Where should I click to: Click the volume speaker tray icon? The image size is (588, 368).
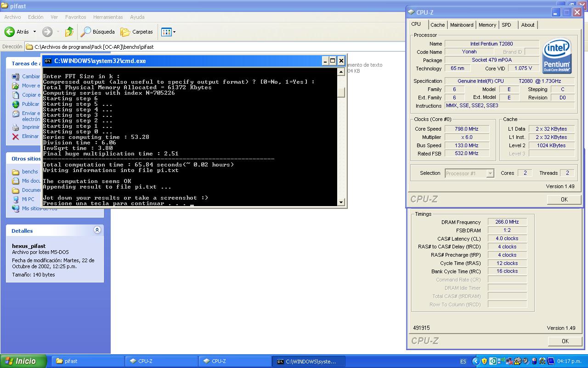(x=526, y=361)
